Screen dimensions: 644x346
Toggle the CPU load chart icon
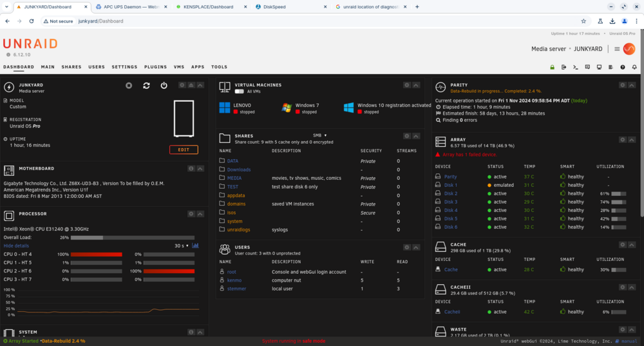click(x=196, y=245)
